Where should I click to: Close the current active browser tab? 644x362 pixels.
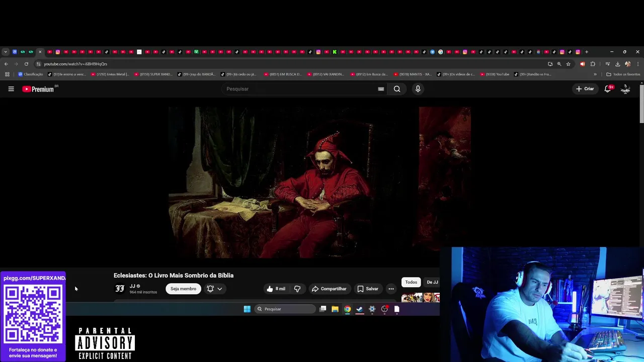(40, 52)
